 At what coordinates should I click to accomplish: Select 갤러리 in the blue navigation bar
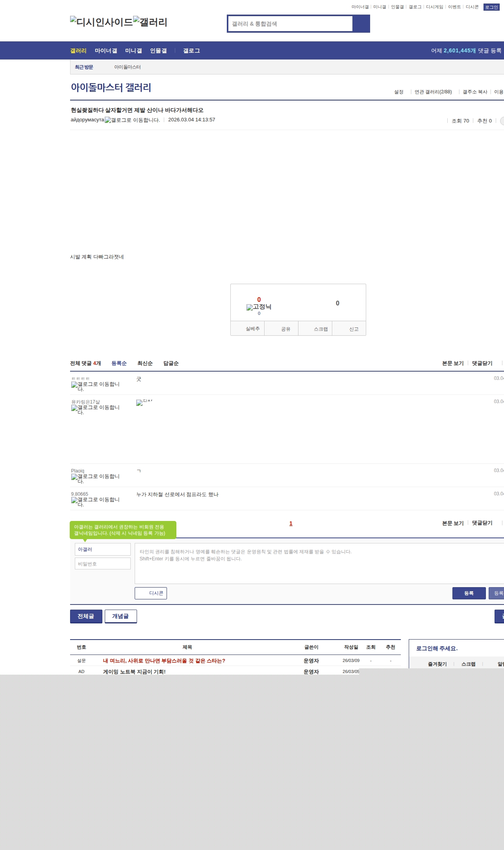pyautogui.click(x=78, y=51)
